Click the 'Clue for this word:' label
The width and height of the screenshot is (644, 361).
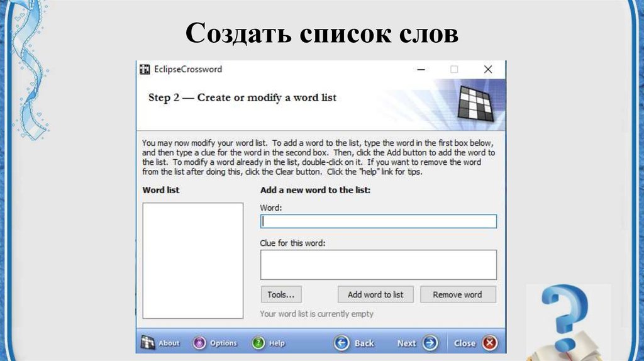click(292, 243)
